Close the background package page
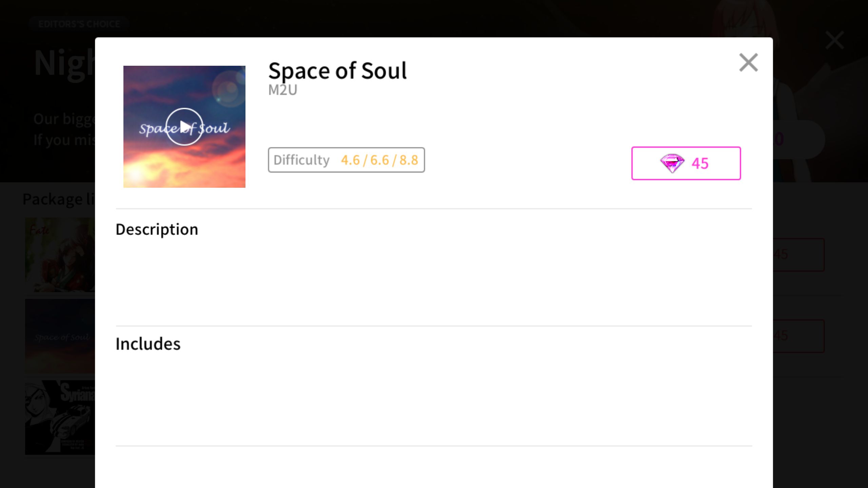This screenshot has height=488, width=868. tap(834, 40)
